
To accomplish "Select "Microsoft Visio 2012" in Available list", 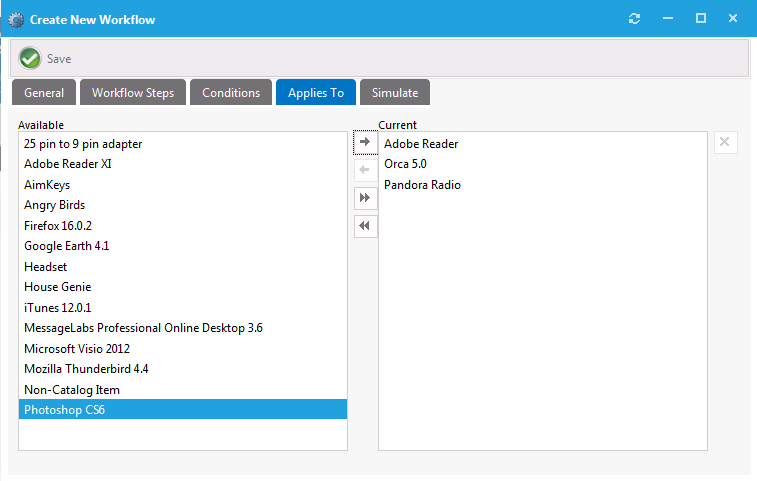I will tap(182, 349).
